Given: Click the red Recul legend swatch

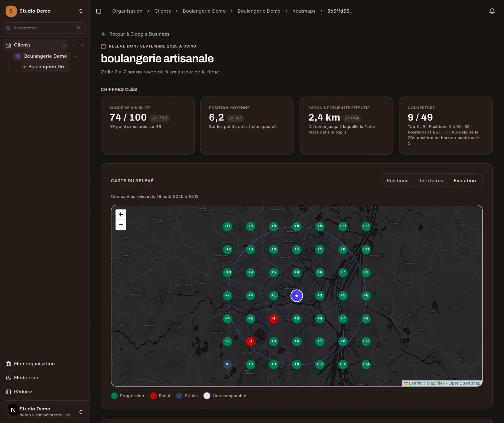Looking at the screenshot, I should click(x=153, y=396).
